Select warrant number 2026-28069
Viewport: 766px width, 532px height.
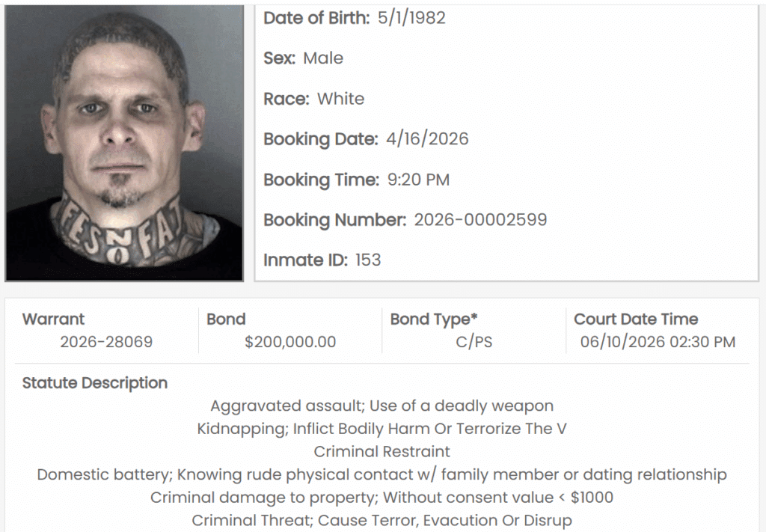106,341
